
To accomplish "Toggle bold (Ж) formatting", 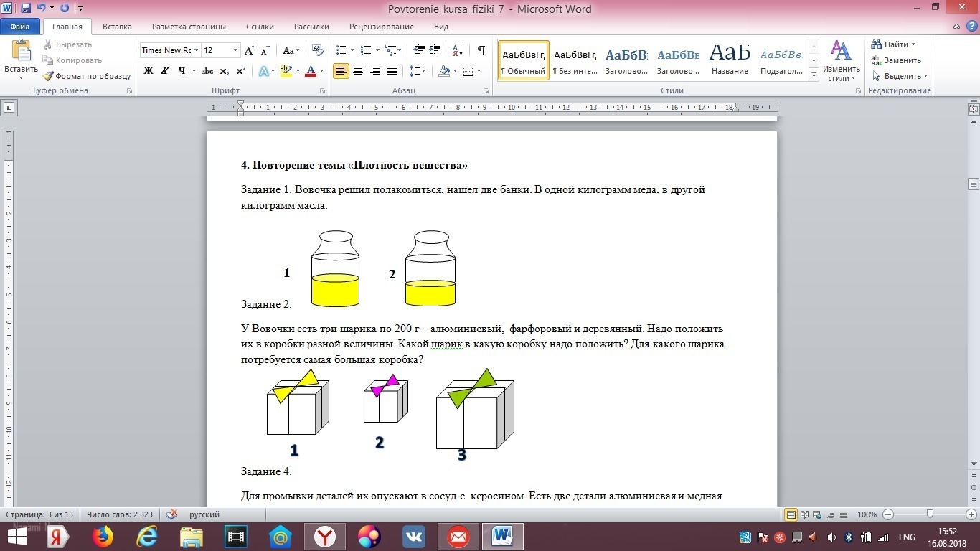I will (x=149, y=71).
